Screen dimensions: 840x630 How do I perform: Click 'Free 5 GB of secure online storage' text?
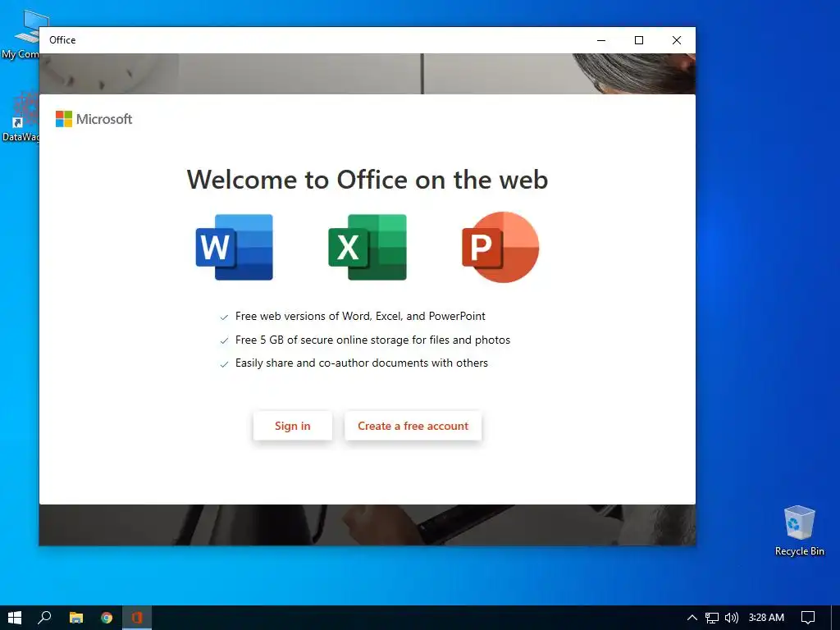pos(373,340)
